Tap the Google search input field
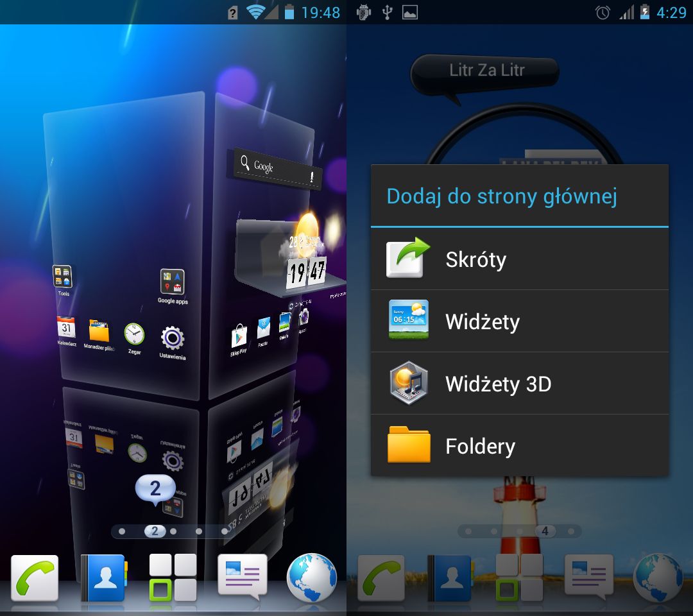Screen dimensions: 693x616 click(278, 169)
